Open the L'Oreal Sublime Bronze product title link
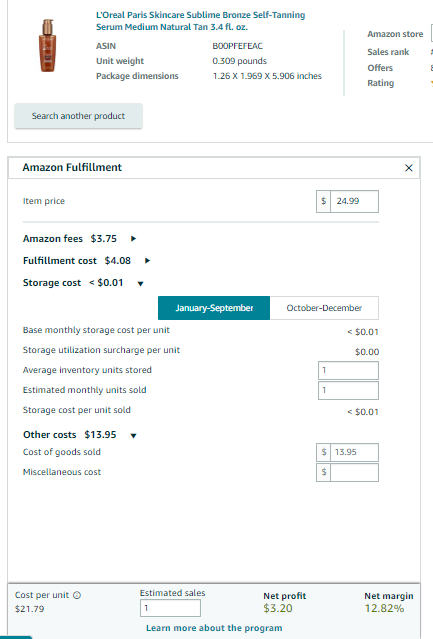433x639 pixels. pyautogui.click(x=200, y=21)
